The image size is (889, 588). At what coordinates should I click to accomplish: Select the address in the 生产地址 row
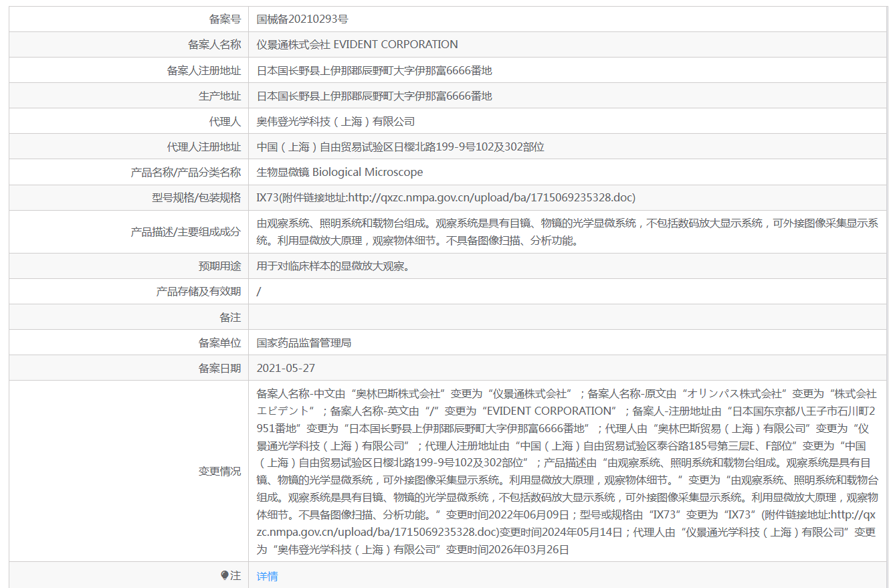(x=375, y=96)
